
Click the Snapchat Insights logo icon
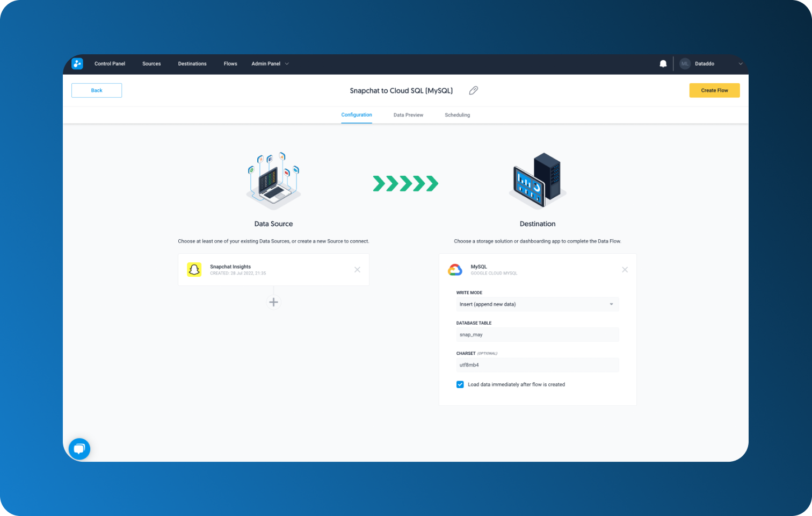point(194,270)
